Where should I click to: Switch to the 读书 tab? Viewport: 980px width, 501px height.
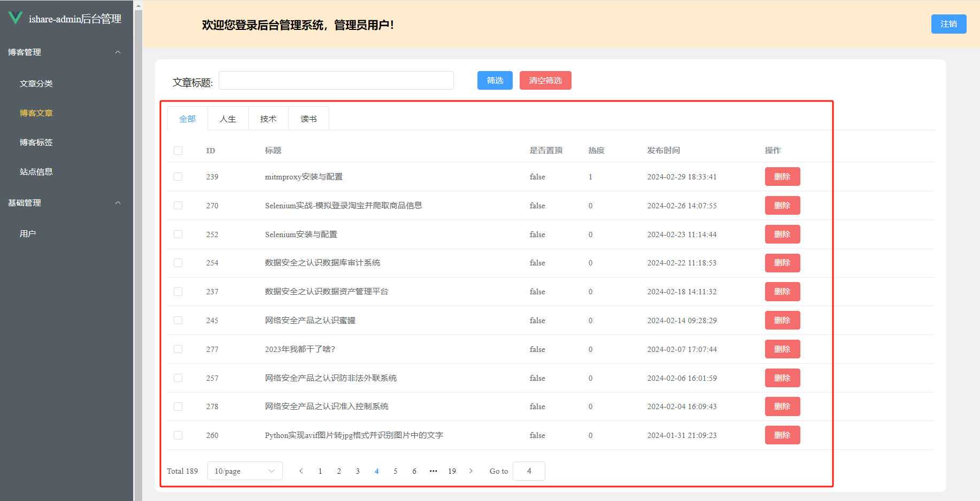coord(308,119)
